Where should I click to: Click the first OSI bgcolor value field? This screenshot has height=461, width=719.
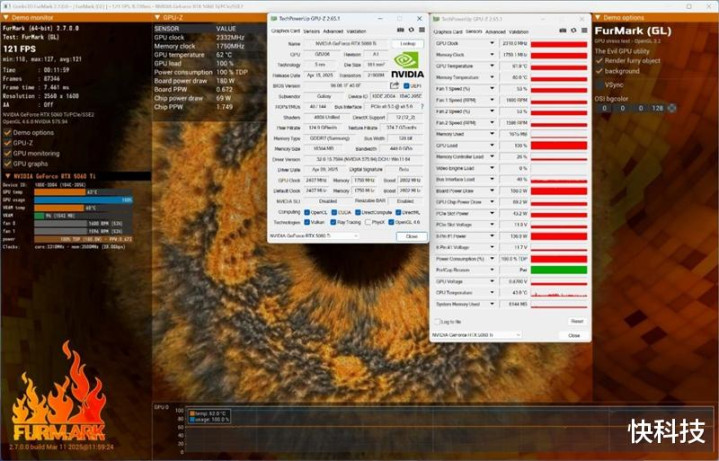click(x=604, y=108)
